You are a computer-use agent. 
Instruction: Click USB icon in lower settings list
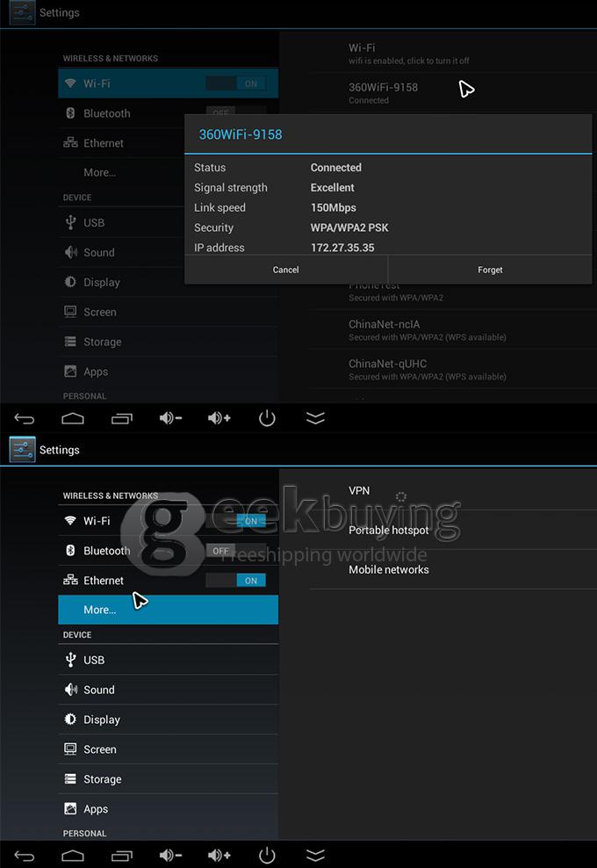(70, 659)
